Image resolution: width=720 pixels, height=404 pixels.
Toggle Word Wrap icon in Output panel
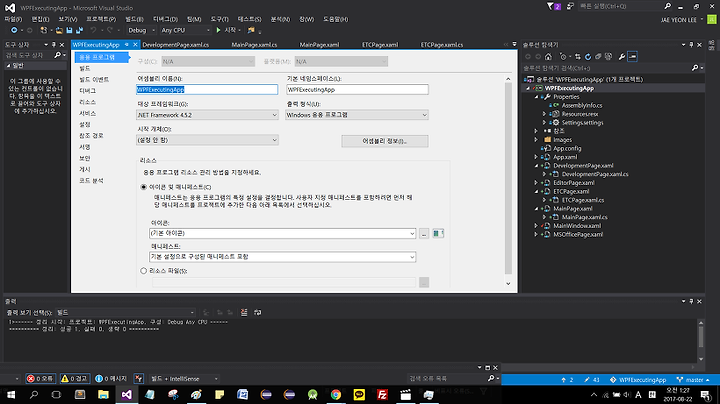click(x=258, y=312)
